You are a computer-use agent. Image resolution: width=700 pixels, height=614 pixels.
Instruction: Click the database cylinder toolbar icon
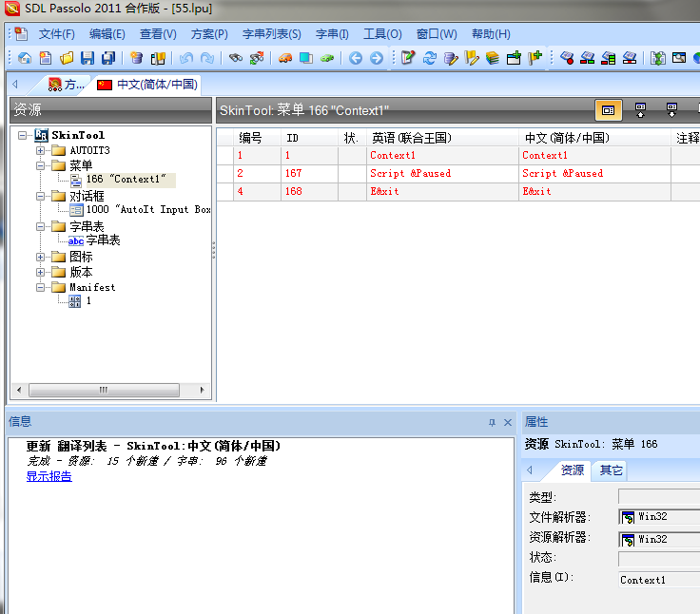[x=137, y=58]
